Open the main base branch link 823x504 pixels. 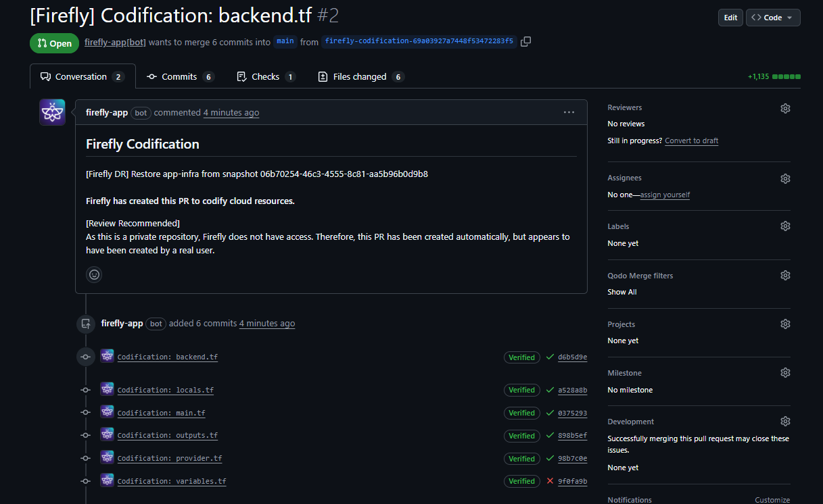pos(285,41)
